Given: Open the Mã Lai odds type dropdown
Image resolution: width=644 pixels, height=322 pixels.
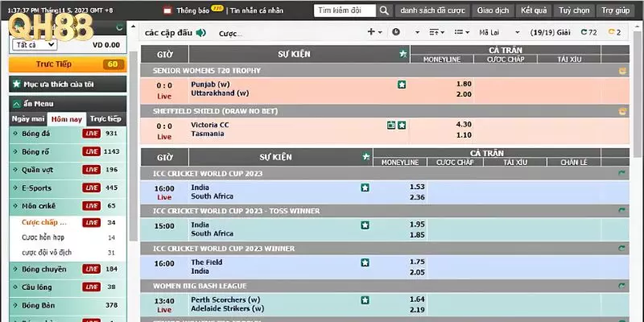Looking at the screenshot, I should point(493,32).
